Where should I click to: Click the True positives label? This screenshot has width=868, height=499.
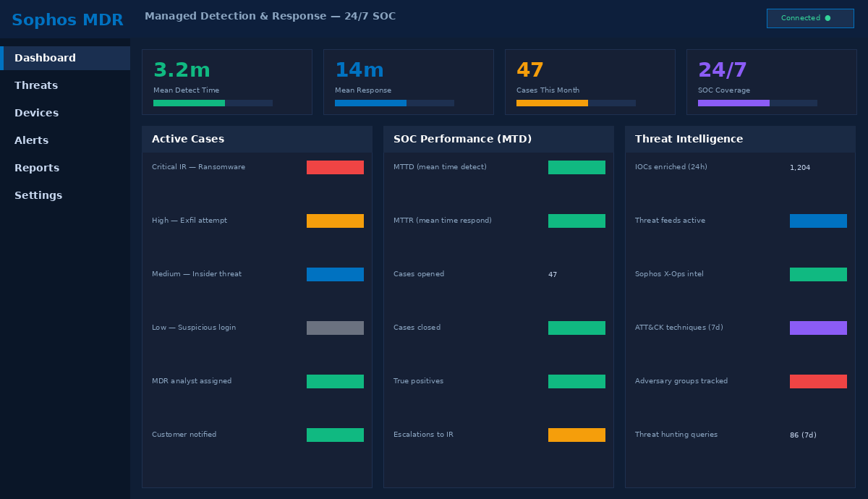(418, 381)
